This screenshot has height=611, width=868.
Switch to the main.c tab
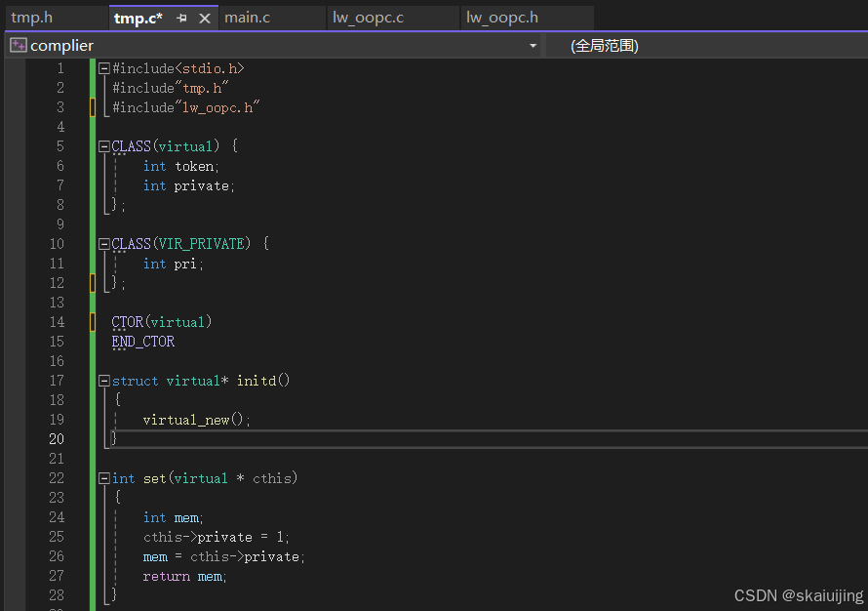coord(248,18)
